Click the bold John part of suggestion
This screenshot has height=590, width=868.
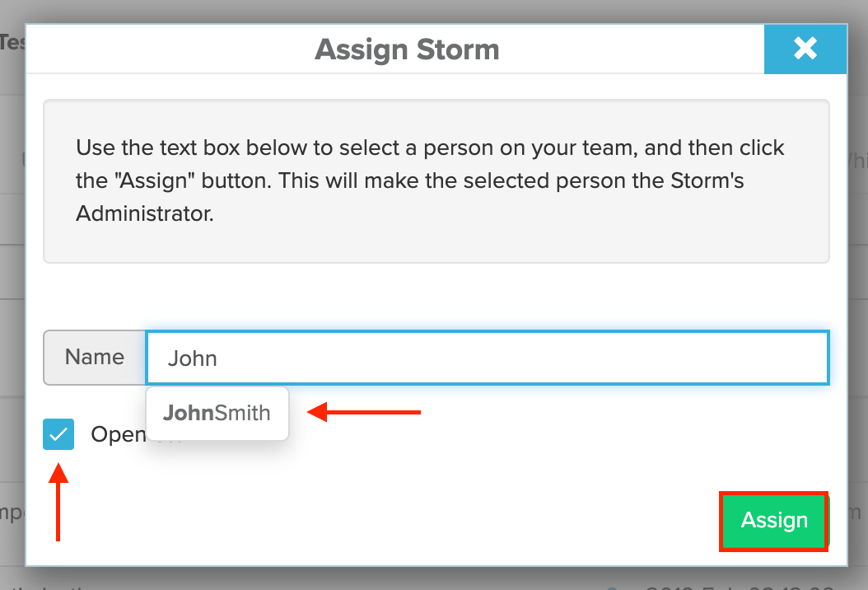(x=189, y=414)
